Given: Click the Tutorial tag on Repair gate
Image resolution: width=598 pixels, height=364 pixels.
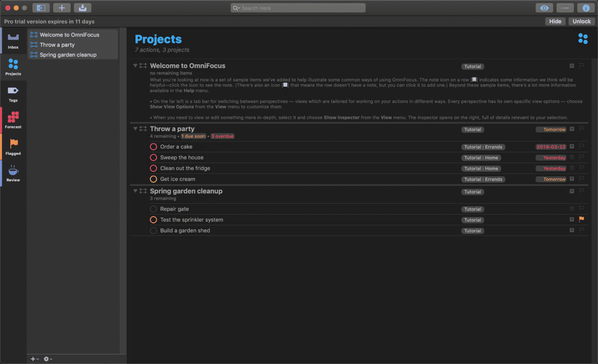Looking at the screenshot, I should point(473,209).
